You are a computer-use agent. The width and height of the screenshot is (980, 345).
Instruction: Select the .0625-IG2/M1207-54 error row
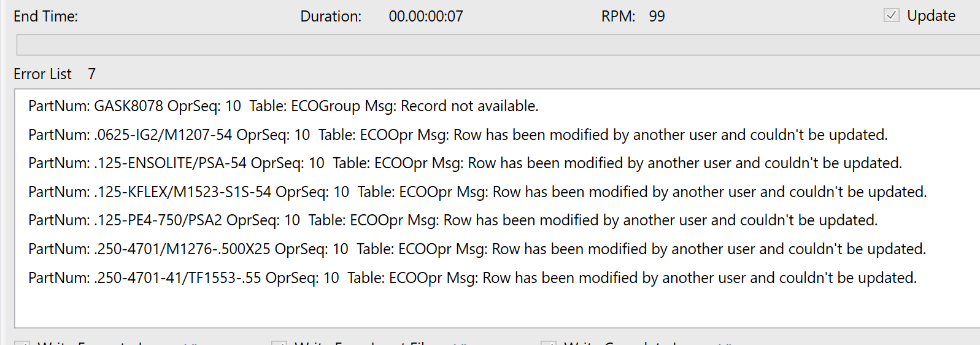coord(458,135)
